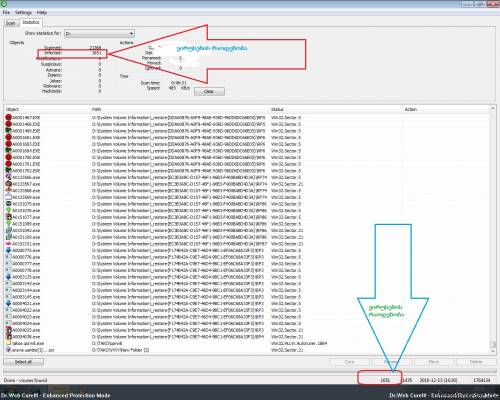Click the green icon of A0001702.EXE
Image resolution: width=500 pixels, height=400 pixels.
(x=8, y=171)
